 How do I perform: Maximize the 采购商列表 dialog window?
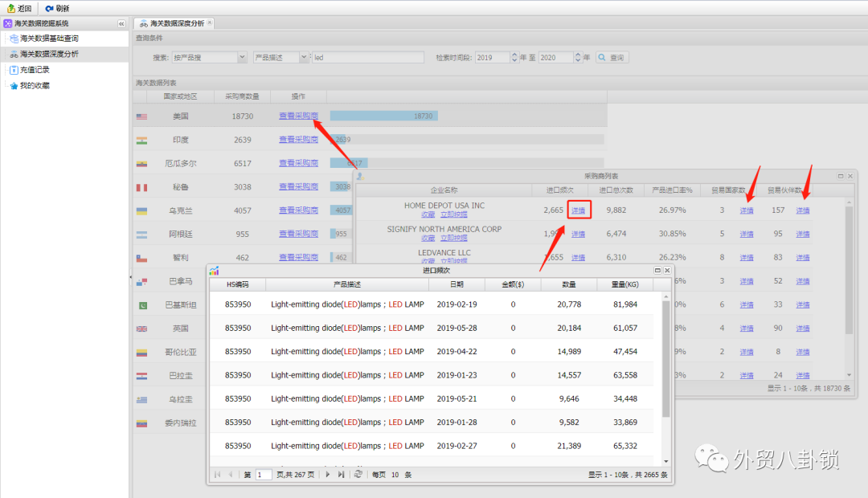(x=841, y=176)
